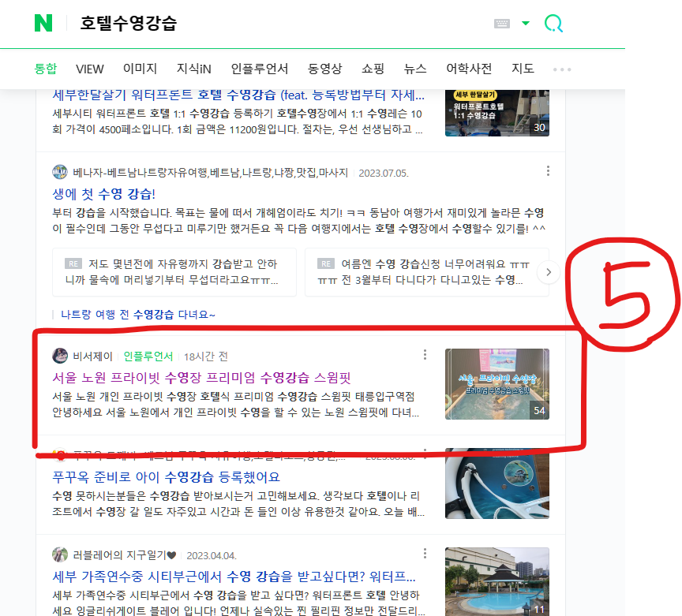Show next replies with right chevron

(549, 272)
